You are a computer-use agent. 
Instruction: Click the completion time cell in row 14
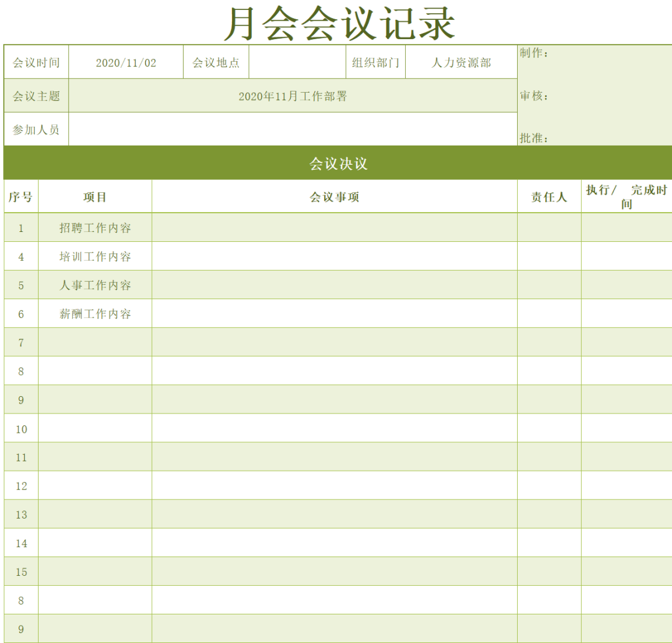click(x=627, y=543)
